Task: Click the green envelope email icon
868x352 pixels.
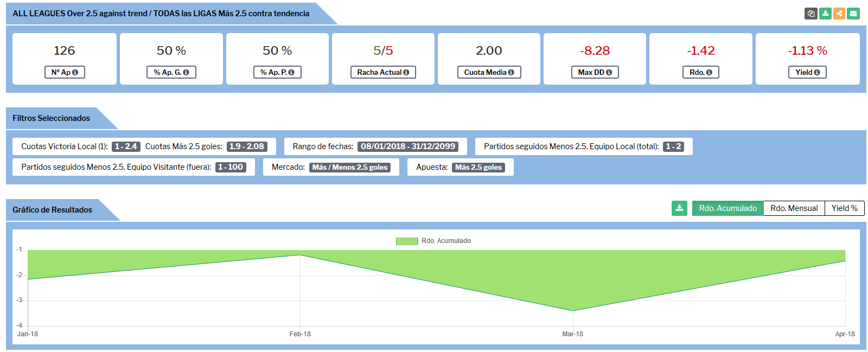Action: pyautogui.click(x=853, y=14)
